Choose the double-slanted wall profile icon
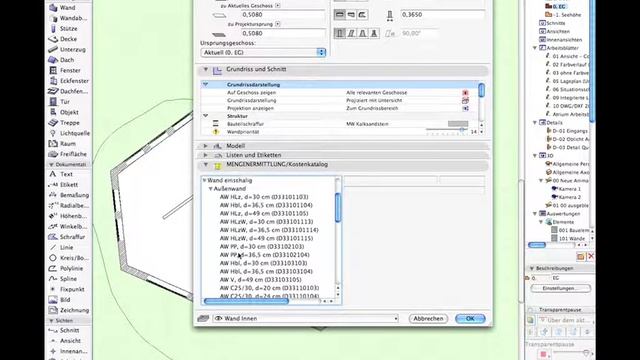Viewport: 640px width, 360px height. click(362, 33)
